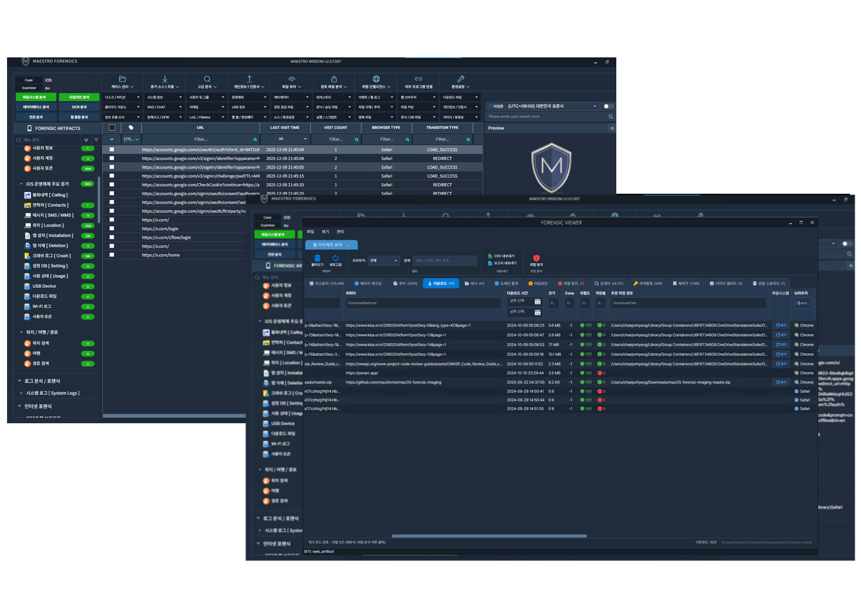Click the 위협 탐지 shield icon
Image resolution: width=861 pixels, height=616 pixels.
536,258
